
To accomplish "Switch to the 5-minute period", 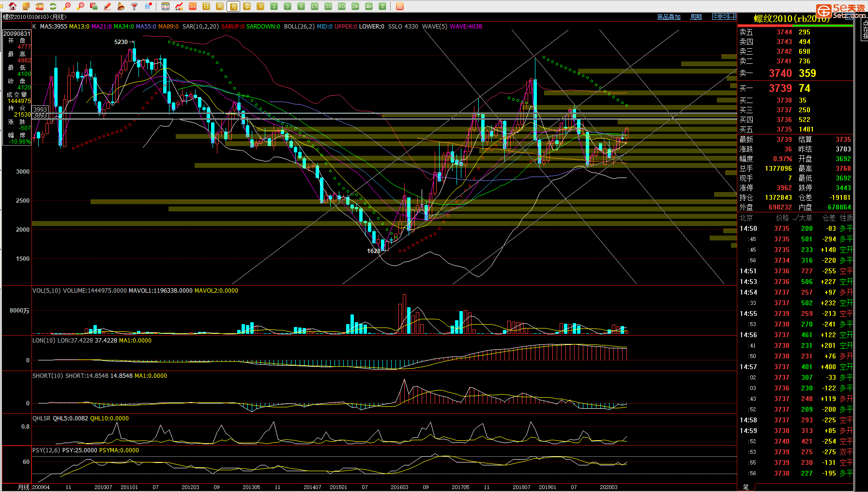I will pyautogui.click(x=301, y=6).
